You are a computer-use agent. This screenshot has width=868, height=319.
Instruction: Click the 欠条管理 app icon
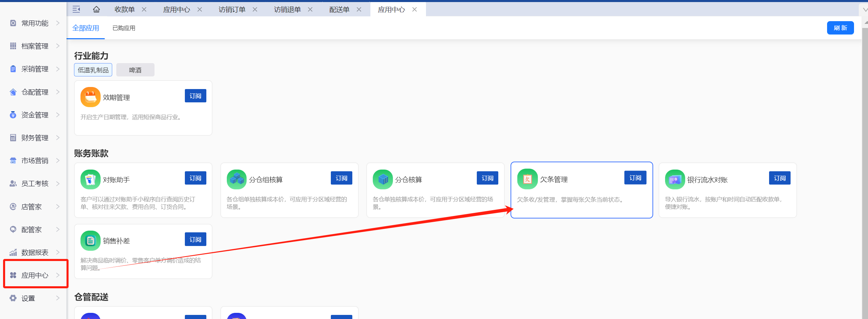(527, 179)
